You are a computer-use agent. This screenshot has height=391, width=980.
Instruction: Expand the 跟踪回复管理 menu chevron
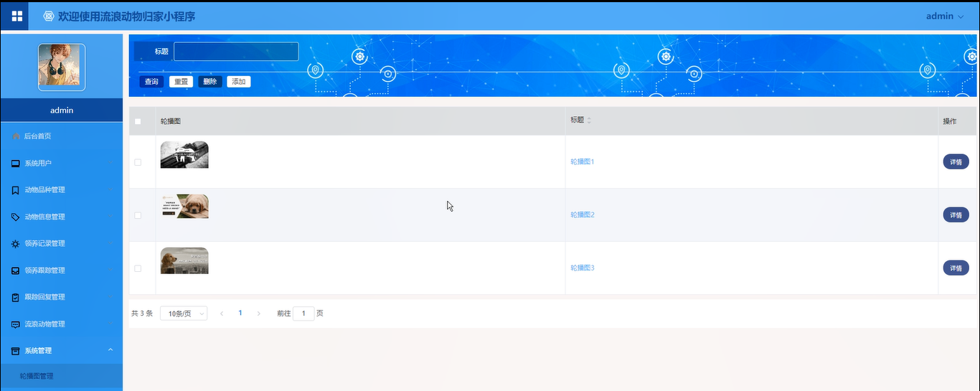click(x=110, y=297)
